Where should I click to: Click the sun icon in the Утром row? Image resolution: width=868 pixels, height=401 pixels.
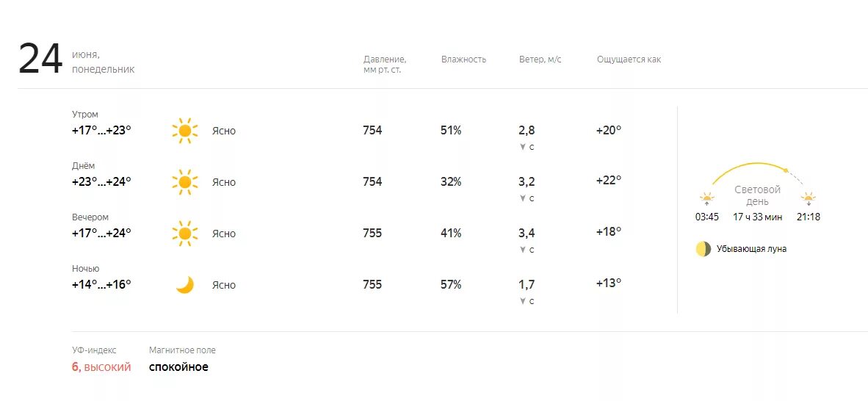pos(184,131)
